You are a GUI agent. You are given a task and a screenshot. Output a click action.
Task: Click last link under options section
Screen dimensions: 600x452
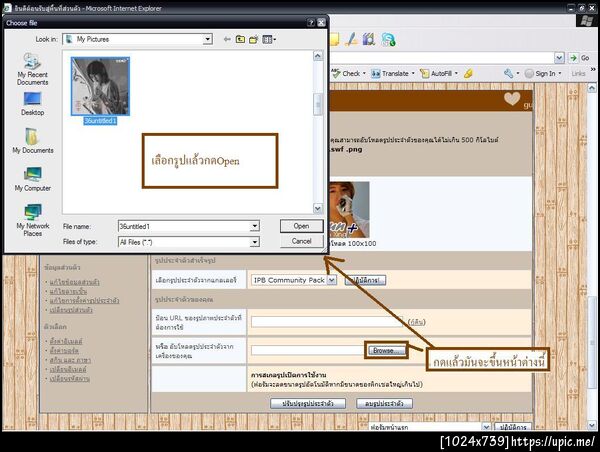(70, 379)
